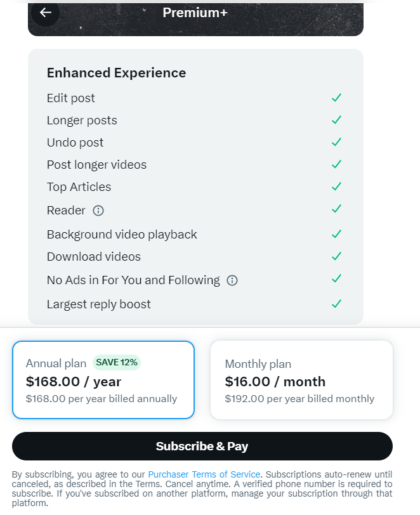Image resolution: width=420 pixels, height=515 pixels.
Task: Click the Background video playback checkmark
Action: tap(337, 234)
